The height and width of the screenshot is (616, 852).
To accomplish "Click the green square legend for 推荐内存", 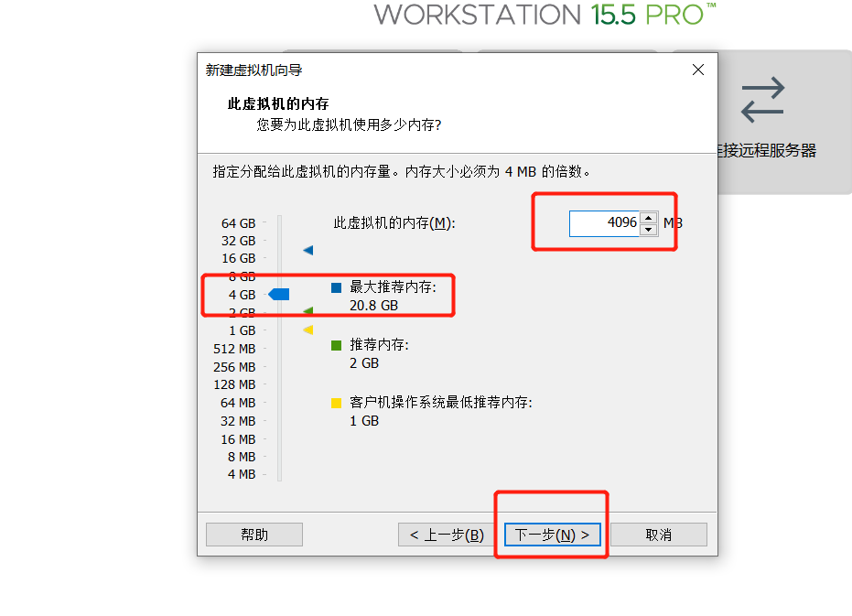I will coord(337,345).
